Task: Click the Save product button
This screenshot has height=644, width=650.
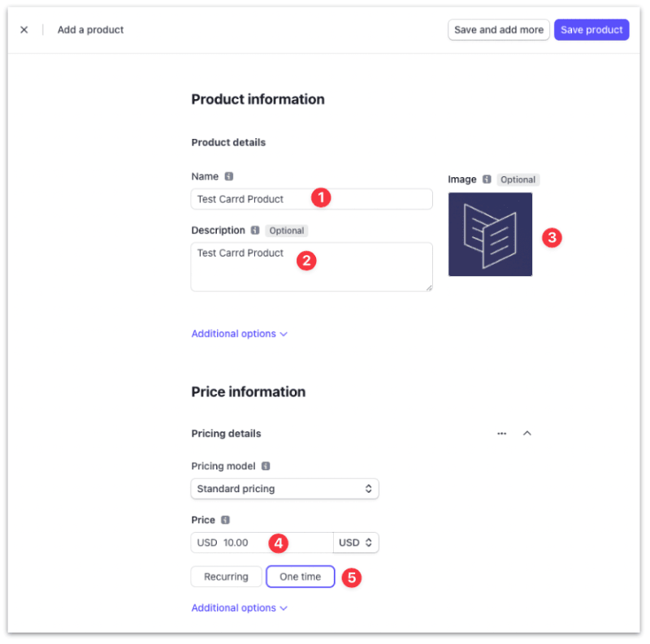Action: (x=591, y=29)
